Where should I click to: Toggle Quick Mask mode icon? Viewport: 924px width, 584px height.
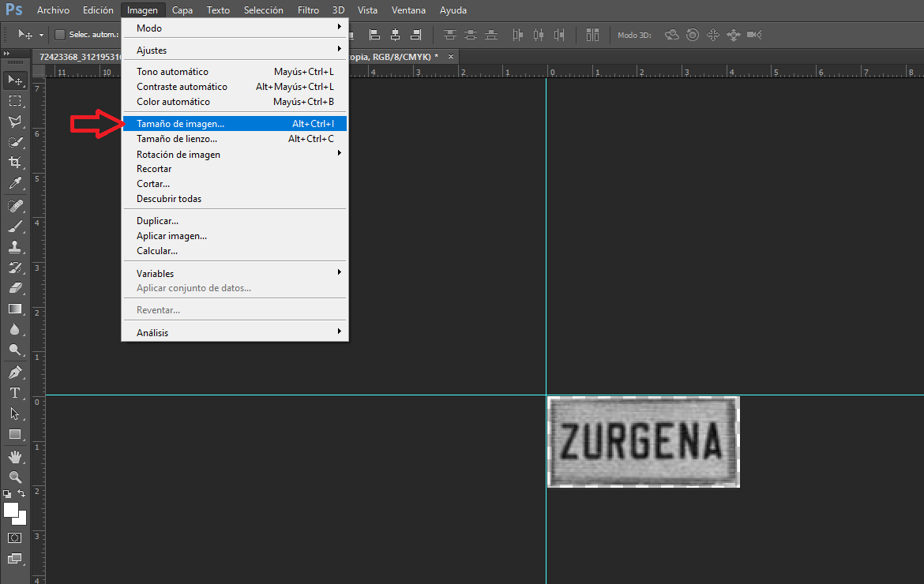pos(15,537)
